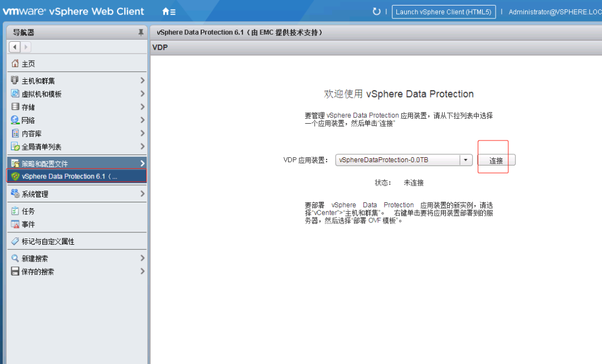Expand 主机和群集 chevron arrow
The height and width of the screenshot is (364, 602).
142,80
